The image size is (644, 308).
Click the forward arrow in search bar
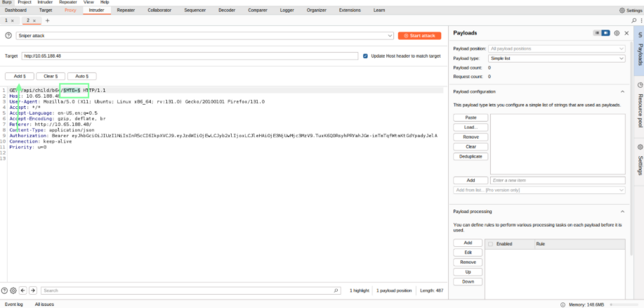click(x=32, y=290)
